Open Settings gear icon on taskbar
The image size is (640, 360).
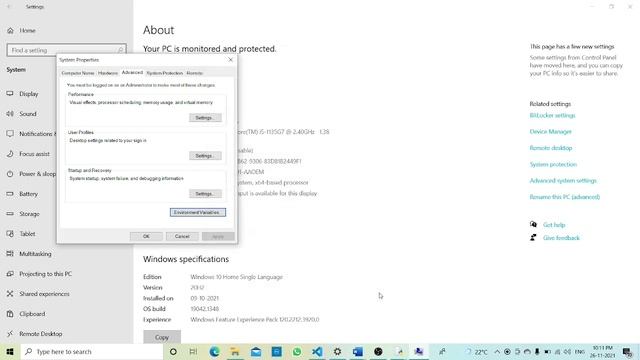[338, 351]
